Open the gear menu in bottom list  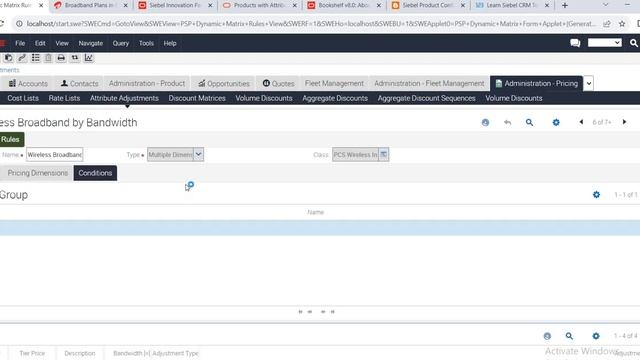point(596,336)
